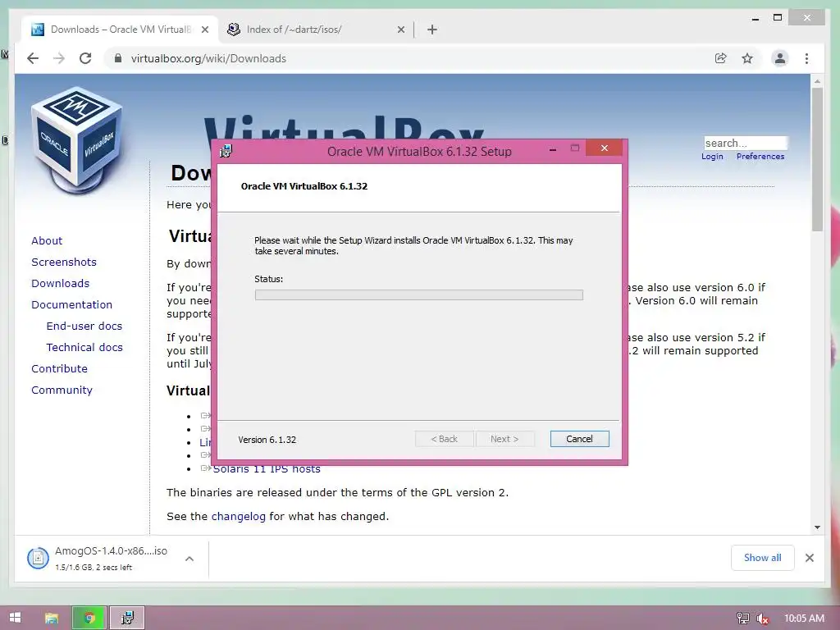Click the page vertical scrollbar thumb
This screenshot has height=630, width=840.
click(817, 160)
